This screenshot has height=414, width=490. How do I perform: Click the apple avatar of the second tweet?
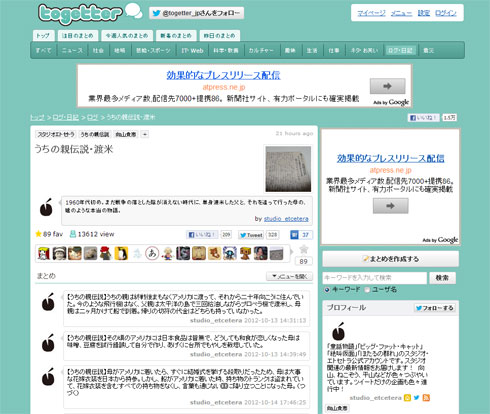[48, 343]
